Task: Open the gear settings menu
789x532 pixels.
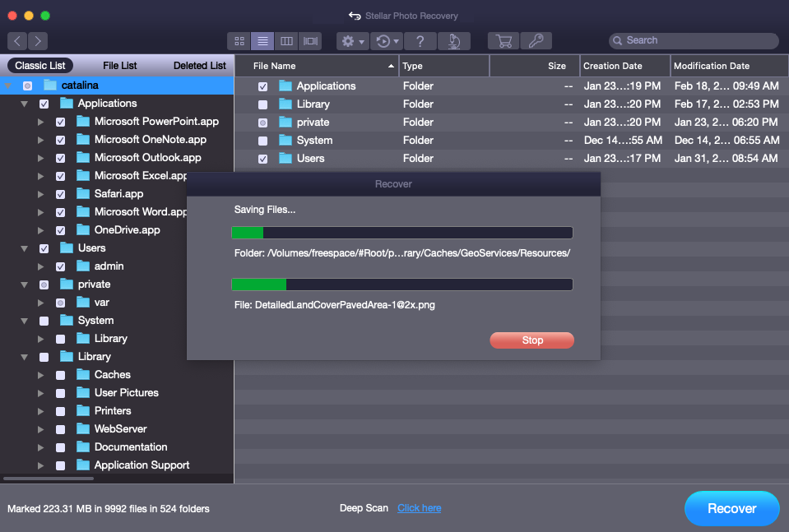Action: (x=353, y=41)
